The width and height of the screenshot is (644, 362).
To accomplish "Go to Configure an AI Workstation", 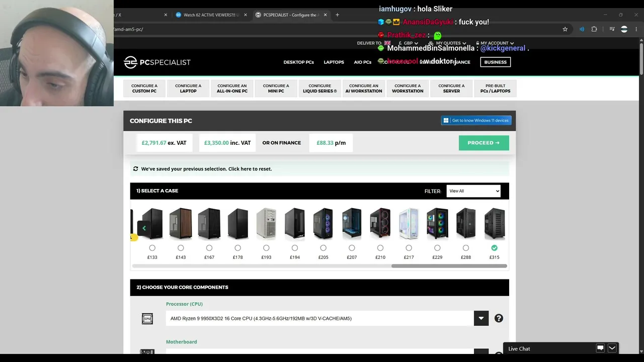I will click(364, 88).
